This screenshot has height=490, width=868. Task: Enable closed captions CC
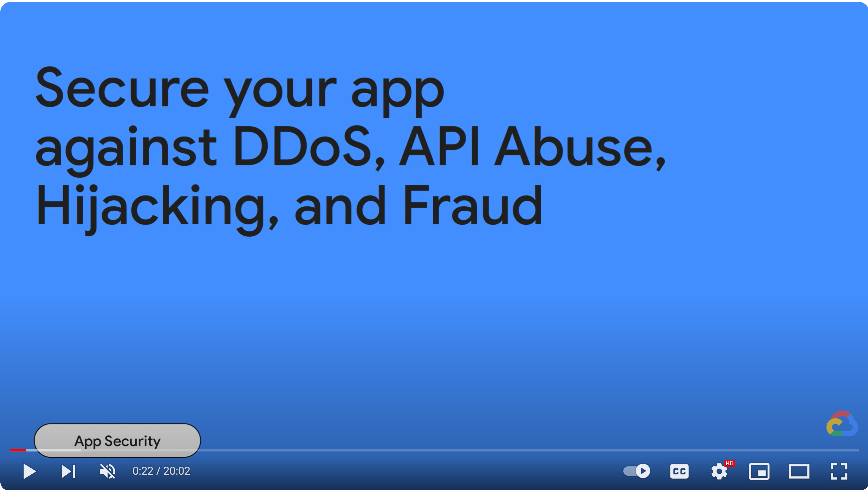click(x=679, y=471)
